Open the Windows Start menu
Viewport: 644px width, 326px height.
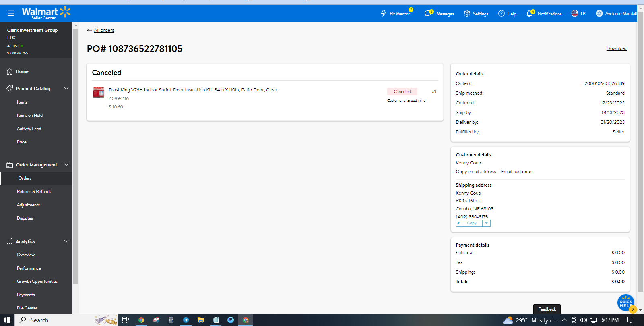pyautogui.click(x=7, y=320)
